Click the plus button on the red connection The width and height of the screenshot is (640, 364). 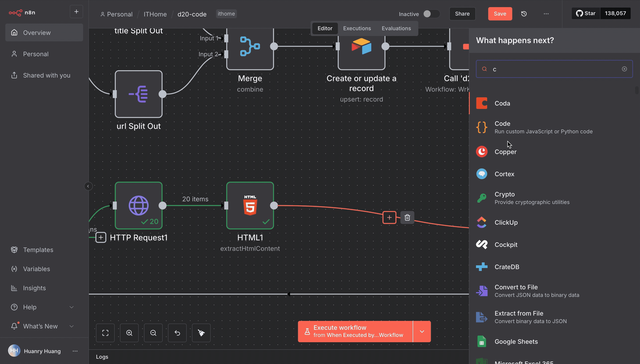[389, 218]
